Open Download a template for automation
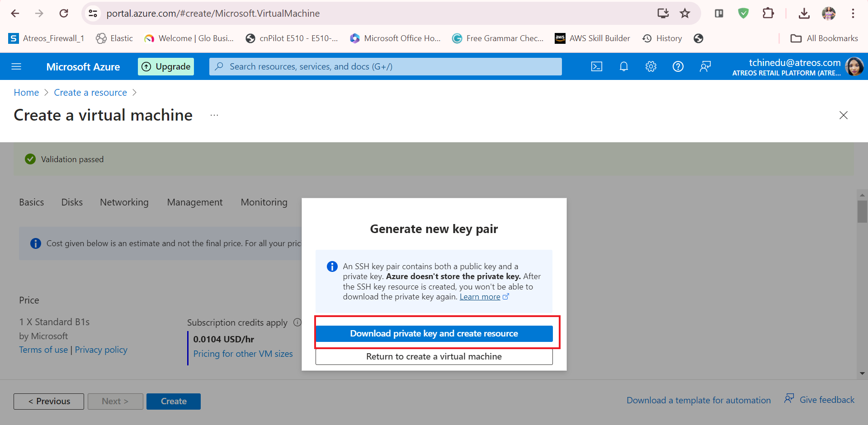Image resolution: width=868 pixels, height=425 pixels. point(698,400)
